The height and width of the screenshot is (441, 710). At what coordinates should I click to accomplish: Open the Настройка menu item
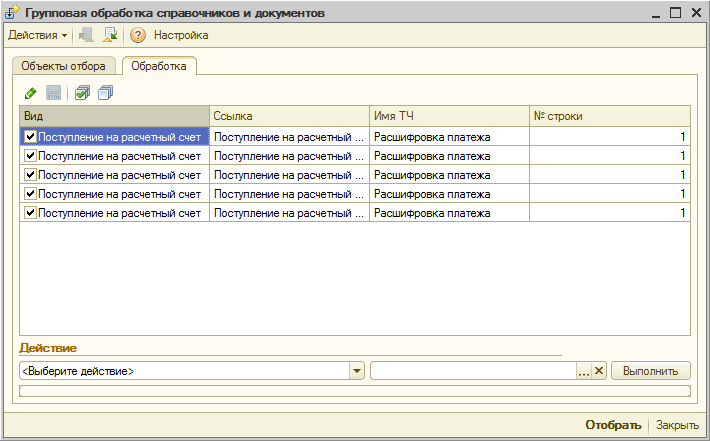[181, 35]
